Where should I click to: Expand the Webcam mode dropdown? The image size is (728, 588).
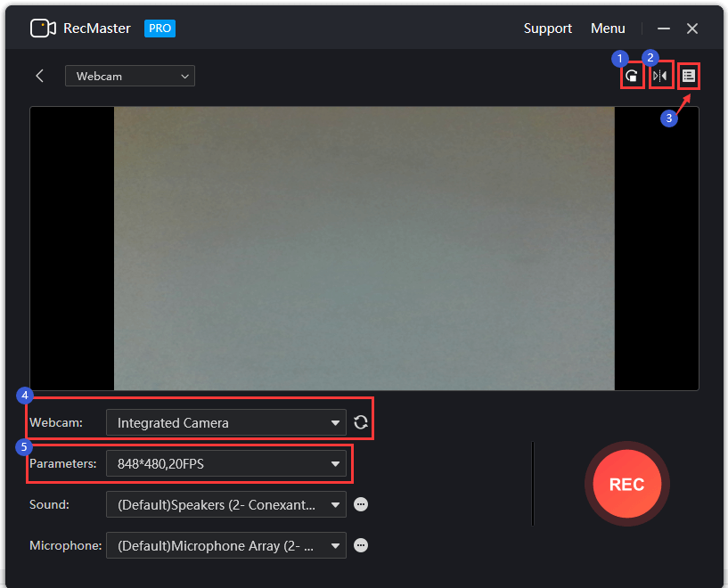130,76
